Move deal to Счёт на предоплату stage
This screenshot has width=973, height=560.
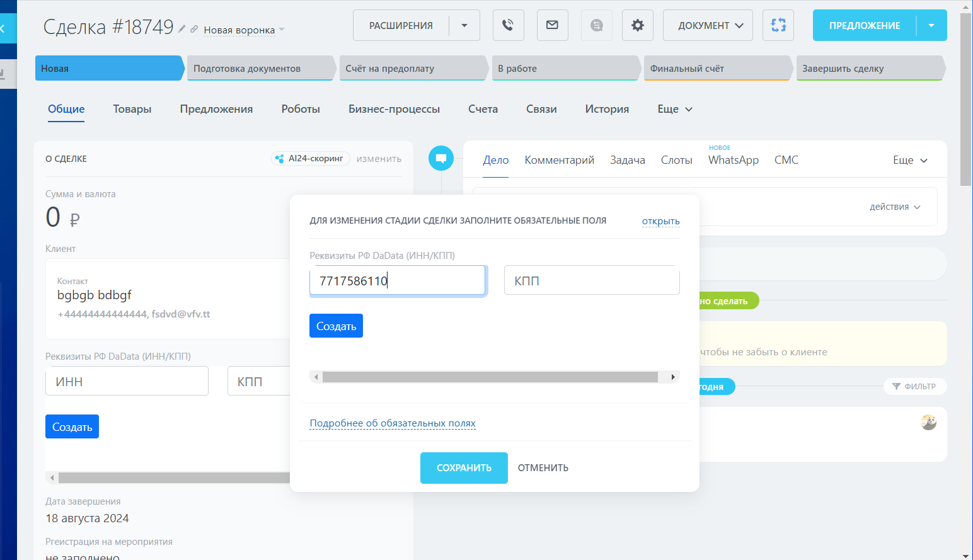click(414, 68)
